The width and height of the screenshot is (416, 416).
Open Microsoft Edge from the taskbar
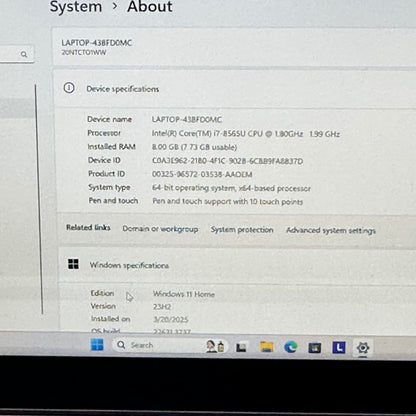(x=291, y=347)
